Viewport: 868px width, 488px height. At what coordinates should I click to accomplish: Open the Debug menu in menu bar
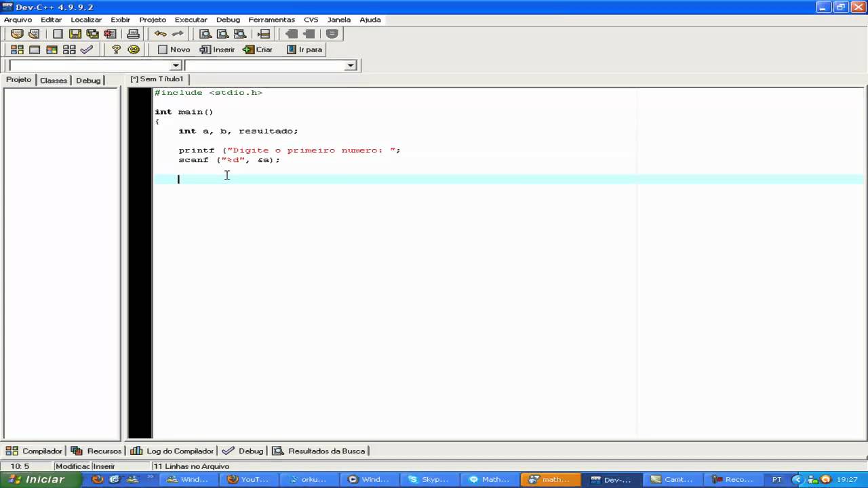pyautogui.click(x=228, y=20)
